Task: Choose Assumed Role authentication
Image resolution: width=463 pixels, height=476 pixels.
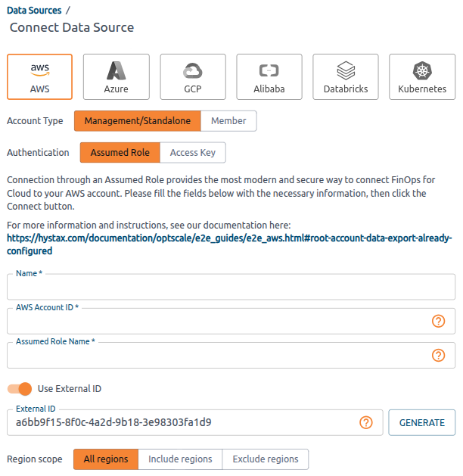Action: [x=120, y=152]
